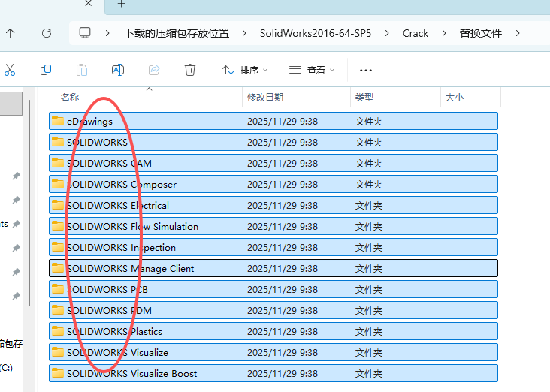Select the SOLIDWORKS PCB folder
550x392 pixels.
click(x=273, y=290)
